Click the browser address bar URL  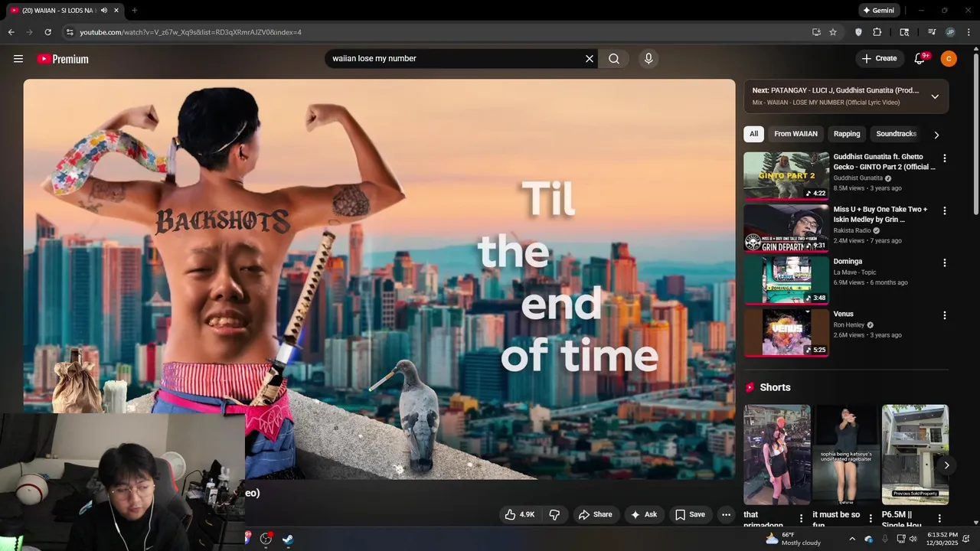(x=191, y=32)
